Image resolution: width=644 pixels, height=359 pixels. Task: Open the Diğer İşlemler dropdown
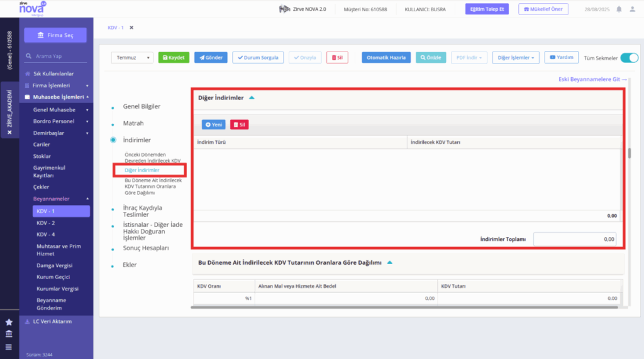pos(516,57)
